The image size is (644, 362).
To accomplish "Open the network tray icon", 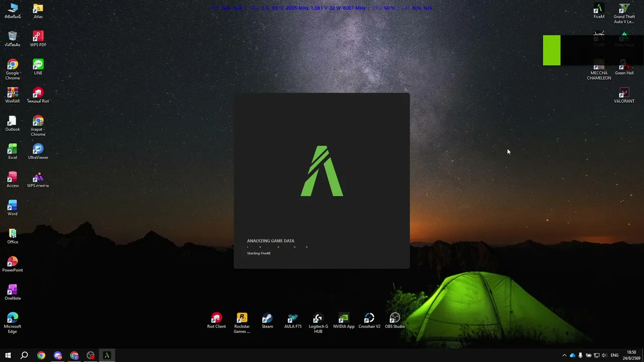I will (x=596, y=355).
